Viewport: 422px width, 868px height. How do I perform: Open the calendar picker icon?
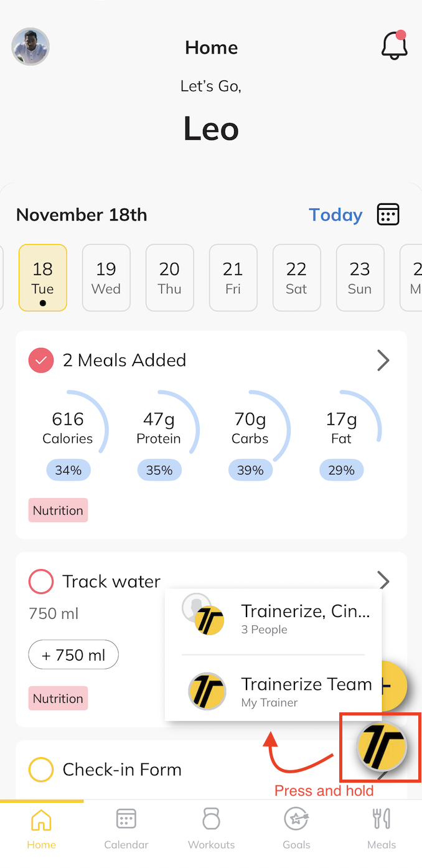[x=388, y=215]
